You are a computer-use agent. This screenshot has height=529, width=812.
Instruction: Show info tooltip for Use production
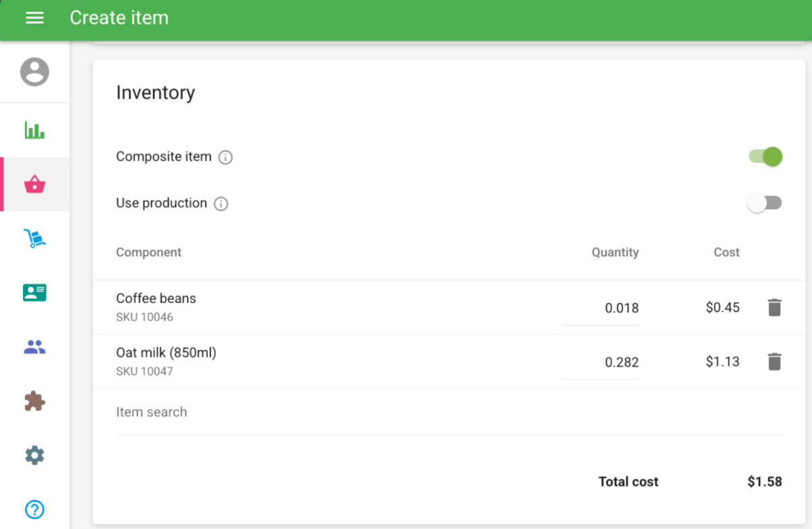221,204
